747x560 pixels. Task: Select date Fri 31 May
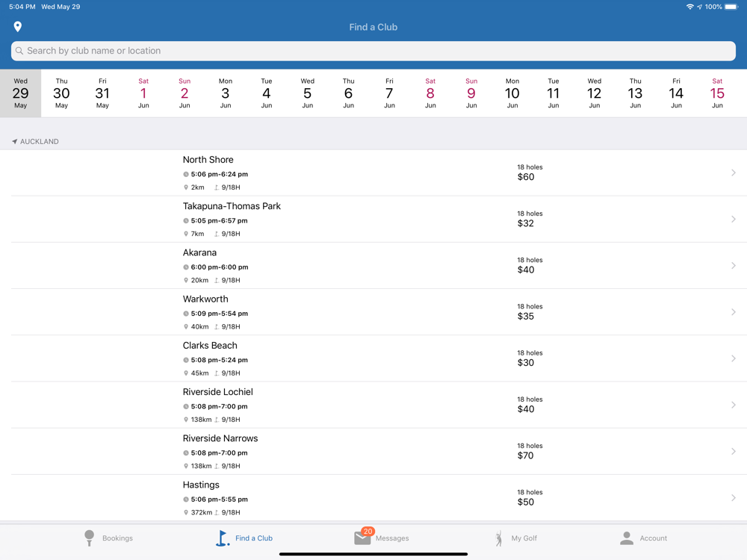pyautogui.click(x=102, y=93)
